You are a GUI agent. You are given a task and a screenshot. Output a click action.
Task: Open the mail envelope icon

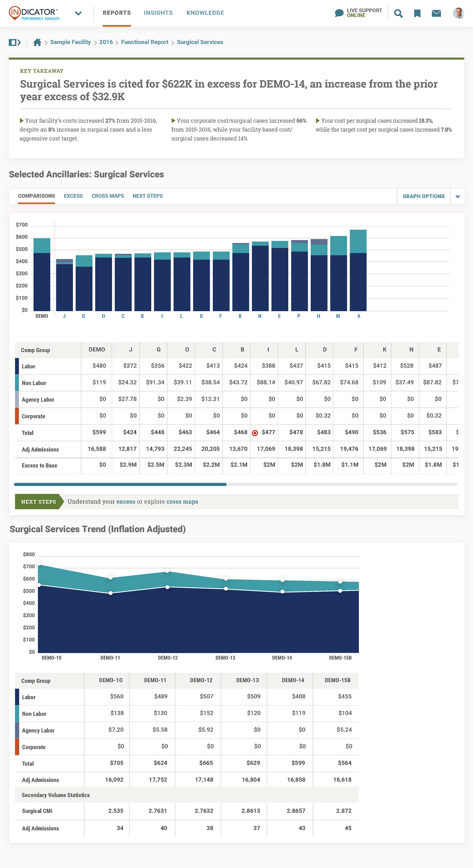click(436, 13)
